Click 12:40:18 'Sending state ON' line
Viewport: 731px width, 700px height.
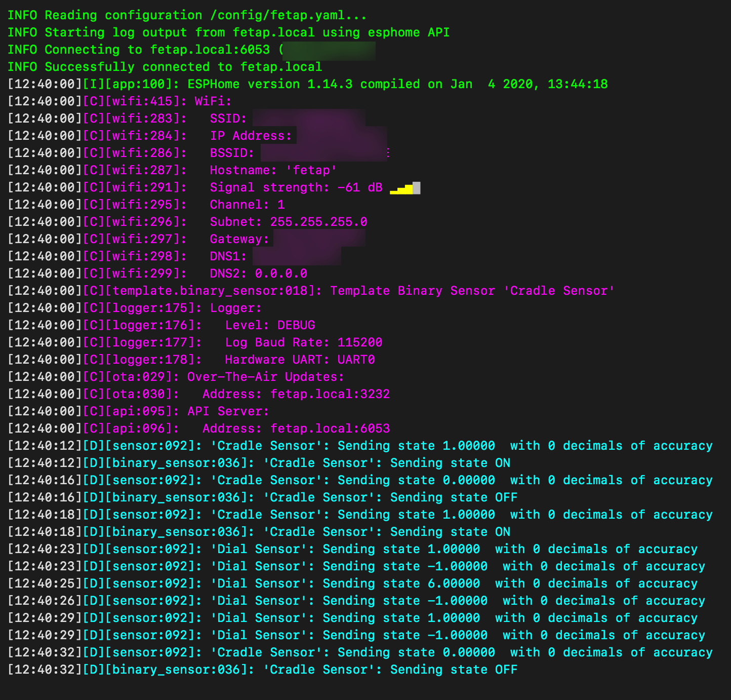tap(259, 532)
